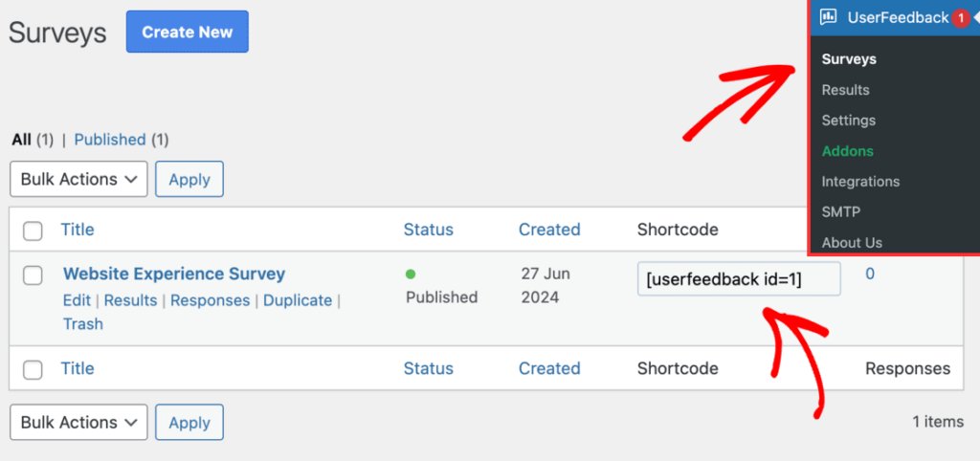Select the userfeedback shortcode field

[x=739, y=278]
